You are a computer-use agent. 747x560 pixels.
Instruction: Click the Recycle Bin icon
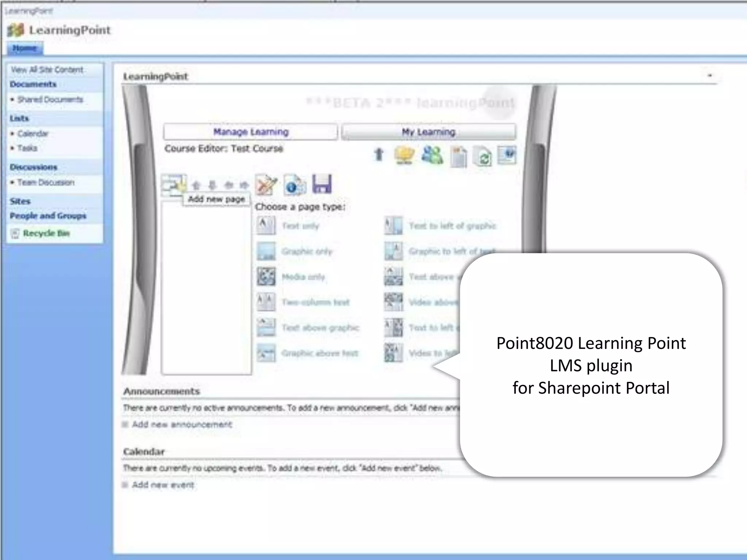(15, 233)
